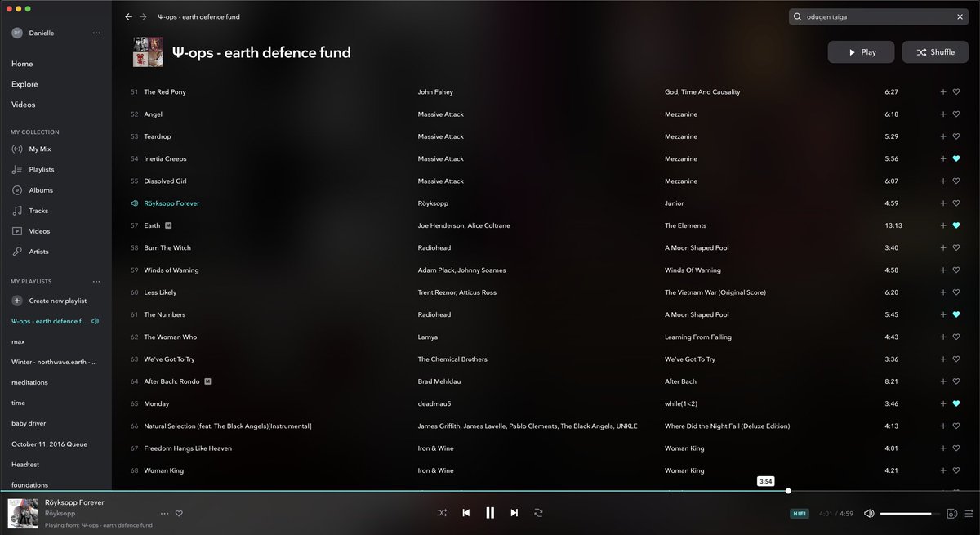Screen dimensions: 980x535
Task: Click the speaker icon beside Röyksopp Forever row
Action: [x=134, y=203]
